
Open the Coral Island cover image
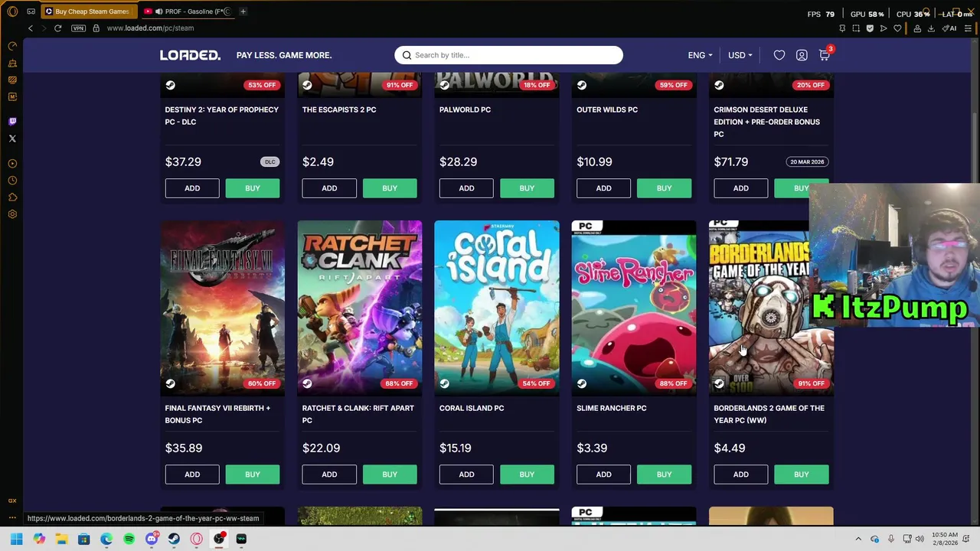tap(496, 308)
